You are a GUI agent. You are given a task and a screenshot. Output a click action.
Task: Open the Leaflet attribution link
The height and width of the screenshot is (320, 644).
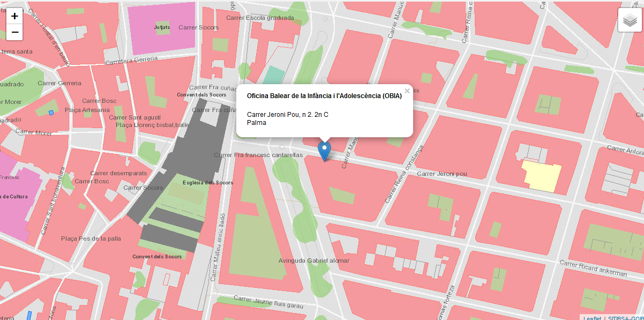pyautogui.click(x=592, y=318)
